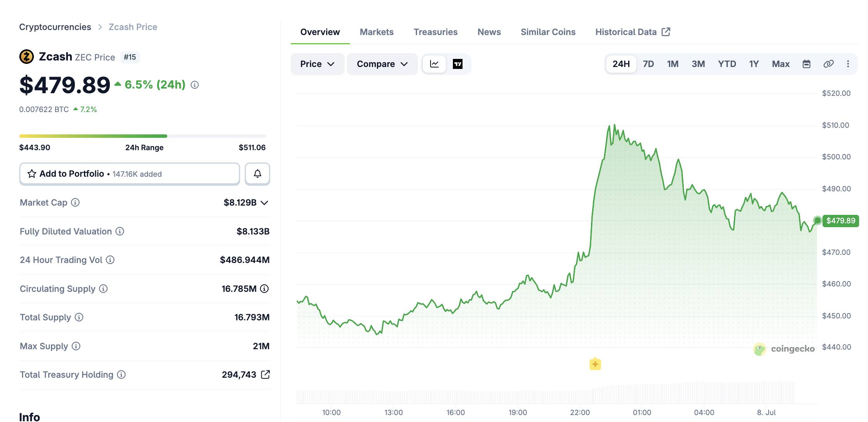Viewport: 868px width, 422px height.
Task: Switch to line chart view
Action: (x=434, y=64)
